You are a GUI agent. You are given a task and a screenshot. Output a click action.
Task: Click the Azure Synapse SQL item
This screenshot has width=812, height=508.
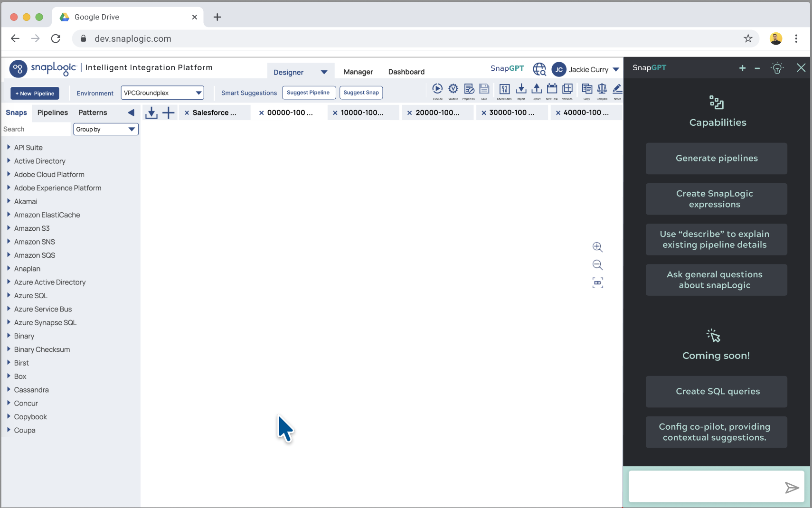45,322
